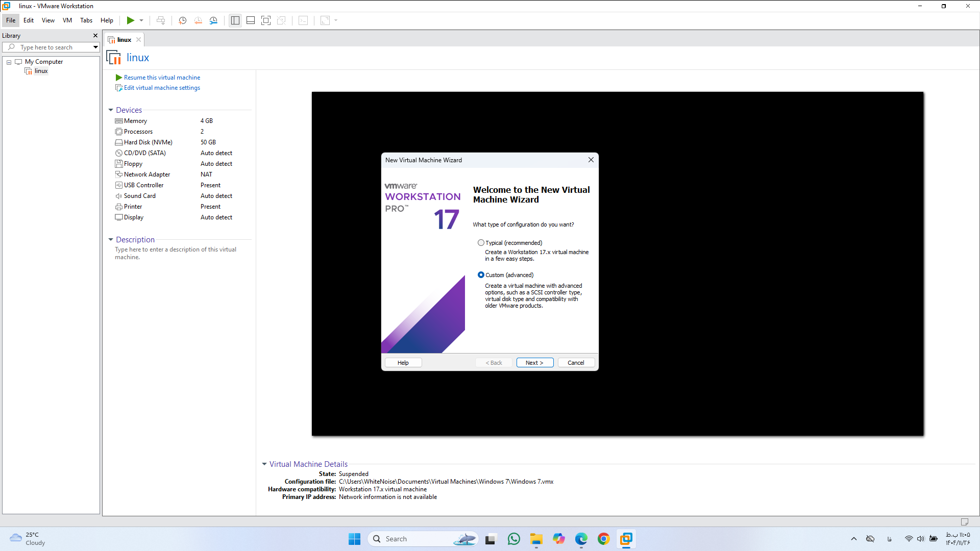Viewport: 980px width, 551px height.
Task: Collapse the My Computer tree node
Action: coord(9,62)
